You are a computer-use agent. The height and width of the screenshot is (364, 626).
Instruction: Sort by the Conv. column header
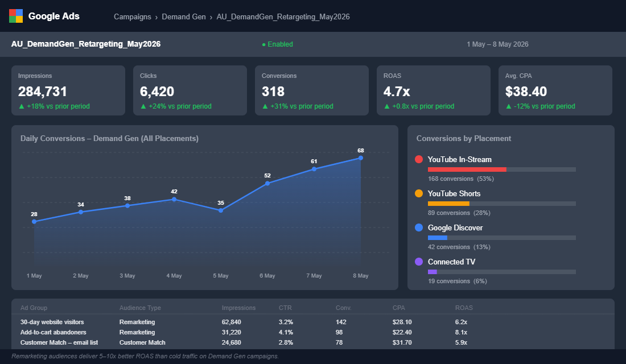343,308
